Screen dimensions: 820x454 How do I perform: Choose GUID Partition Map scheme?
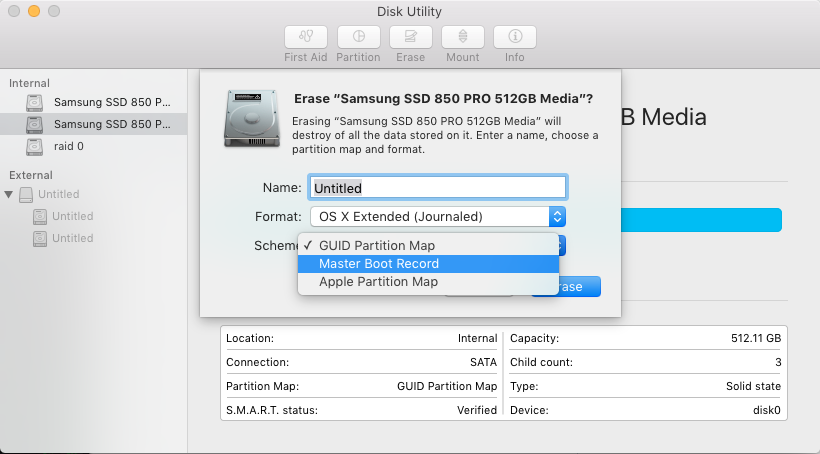pos(428,246)
